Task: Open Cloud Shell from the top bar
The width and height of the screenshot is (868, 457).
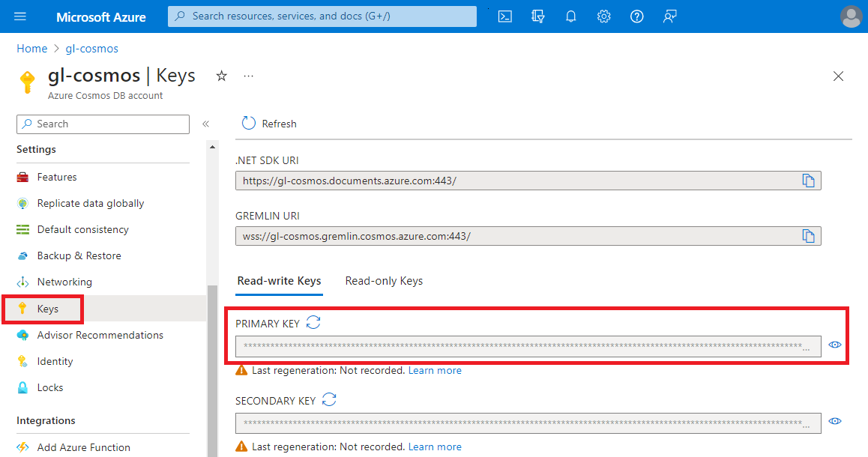Action: point(505,16)
